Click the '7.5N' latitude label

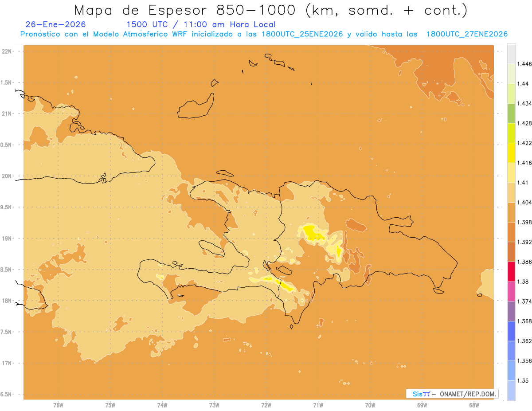pyautogui.click(x=6, y=332)
